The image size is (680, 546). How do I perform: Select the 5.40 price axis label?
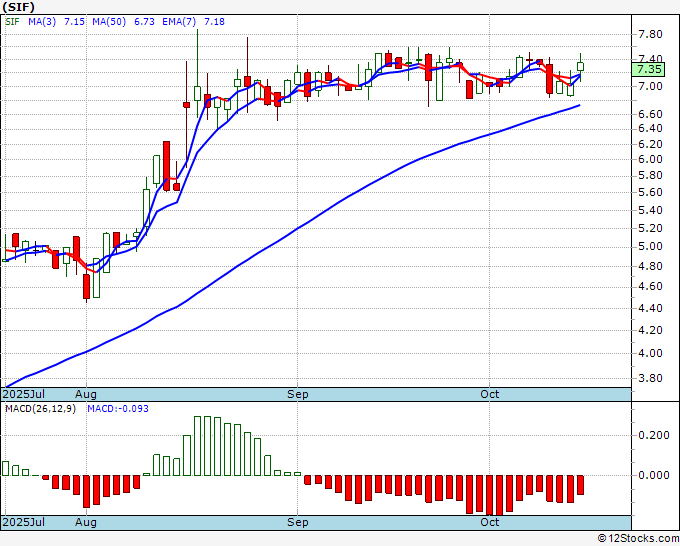point(650,210)
